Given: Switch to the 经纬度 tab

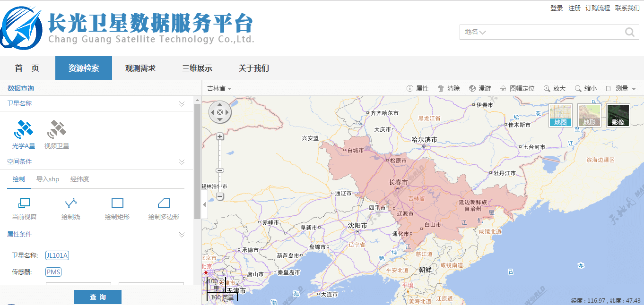Looking at the screenshot, I should click(x=80, y=179).
